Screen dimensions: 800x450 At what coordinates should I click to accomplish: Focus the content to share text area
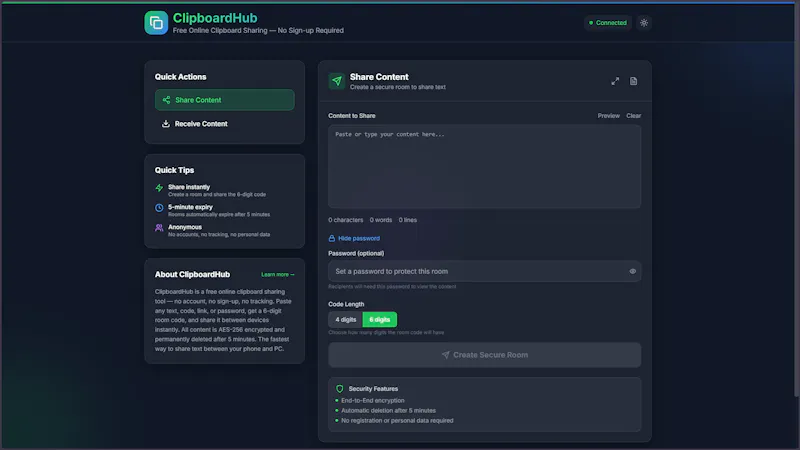(485, 166)
